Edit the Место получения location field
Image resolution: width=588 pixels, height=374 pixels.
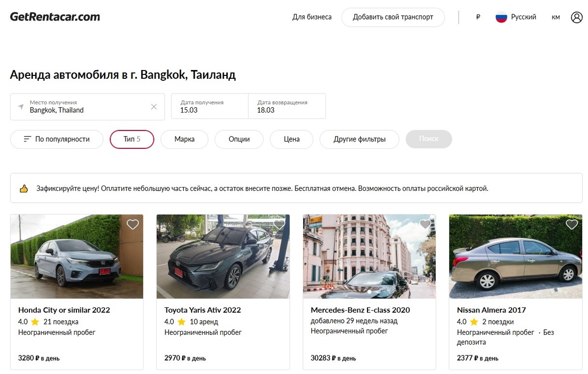click(x=87, y=106)
